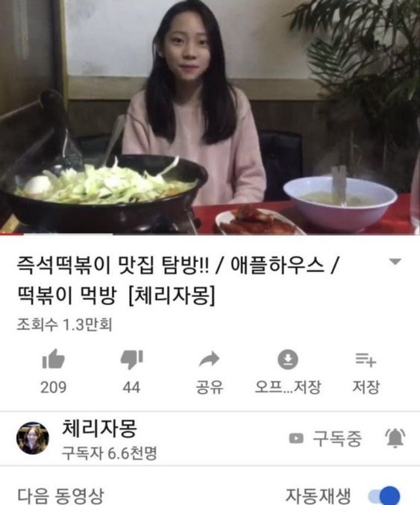This screenshot has width=420, height=505.
Task: Toggle the 자동재생 autoplay switch
Action: pos(384,495)
